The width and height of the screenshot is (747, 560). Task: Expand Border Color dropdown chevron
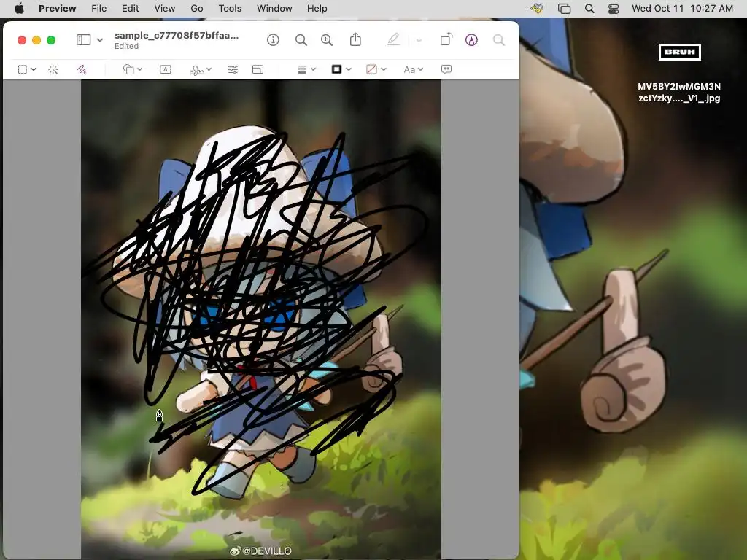point(349,69)
